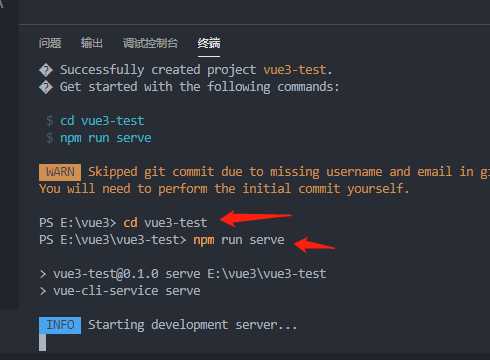Click the red arrow pointing at npm run serve

315,245
